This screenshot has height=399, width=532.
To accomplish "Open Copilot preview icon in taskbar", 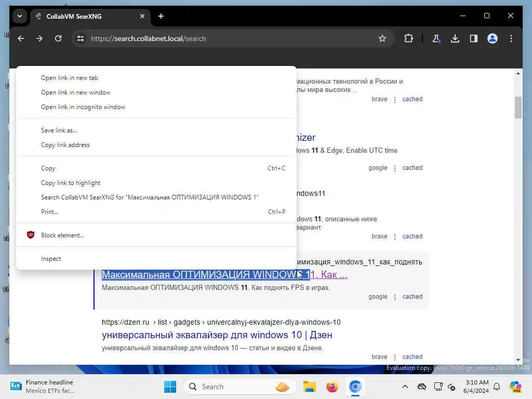I will 515,387.
